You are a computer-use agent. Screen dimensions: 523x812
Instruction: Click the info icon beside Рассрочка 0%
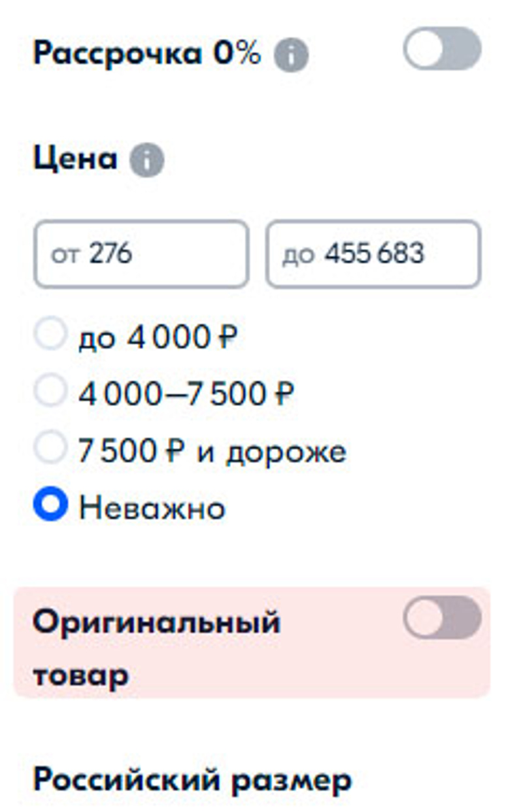(291, 56)
